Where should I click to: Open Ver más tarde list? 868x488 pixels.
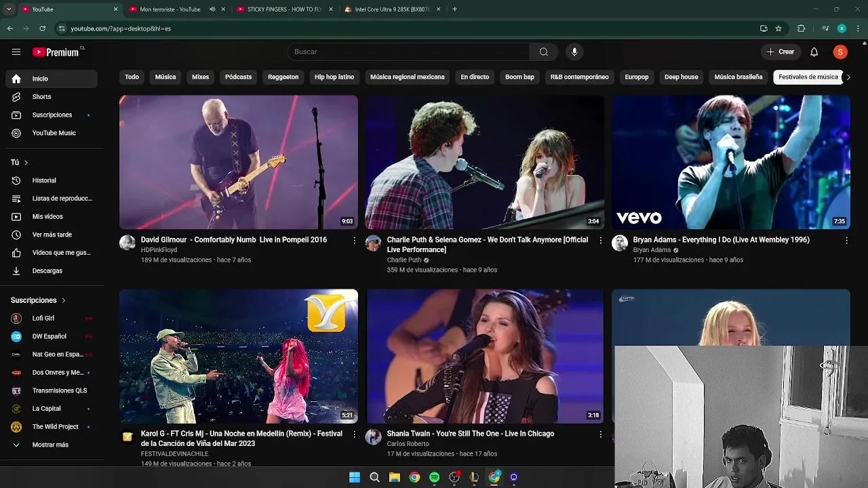pyautogui.click(x=52, y=235)
